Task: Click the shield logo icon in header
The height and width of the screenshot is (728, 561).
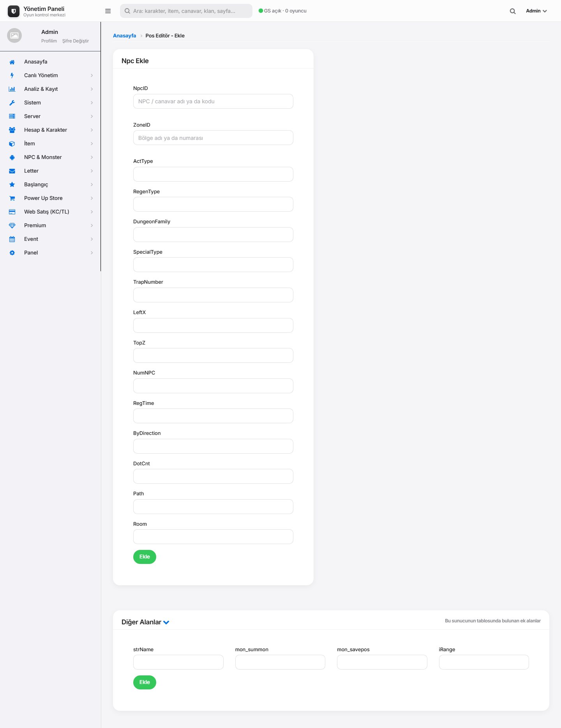Action: tap(14, 11)
